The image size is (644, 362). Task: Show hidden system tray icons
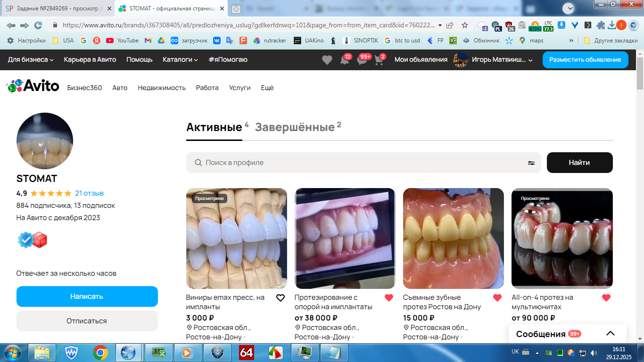(538, 352)
